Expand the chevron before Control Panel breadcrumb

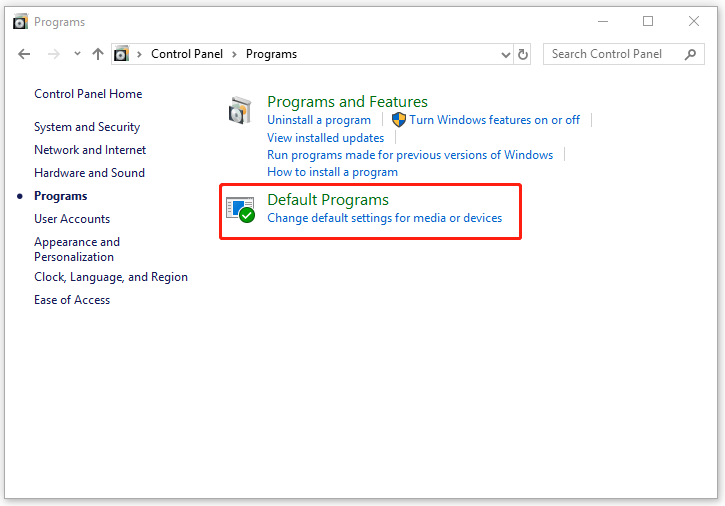click(139, 55)
